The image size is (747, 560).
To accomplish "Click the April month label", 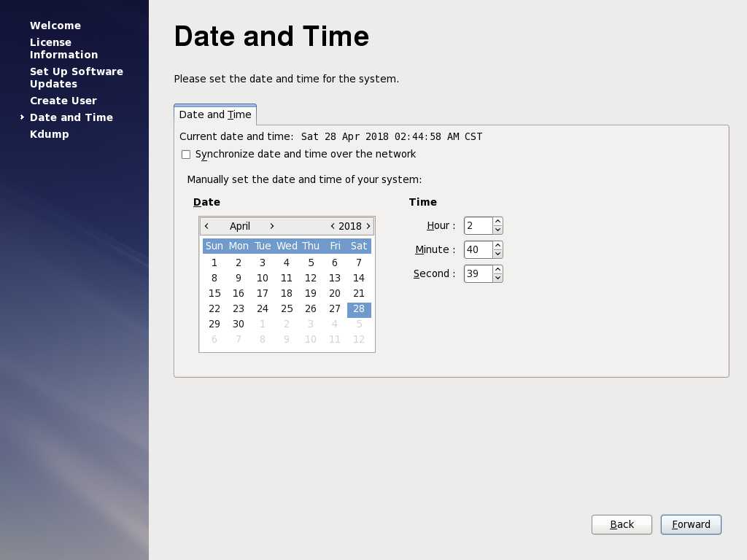I will [239, 226].
